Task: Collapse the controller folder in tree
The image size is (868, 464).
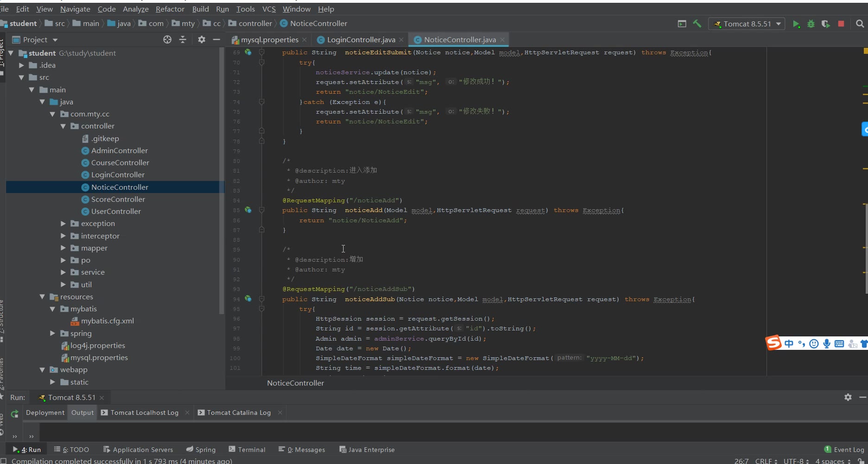Action: pos(63,126)
